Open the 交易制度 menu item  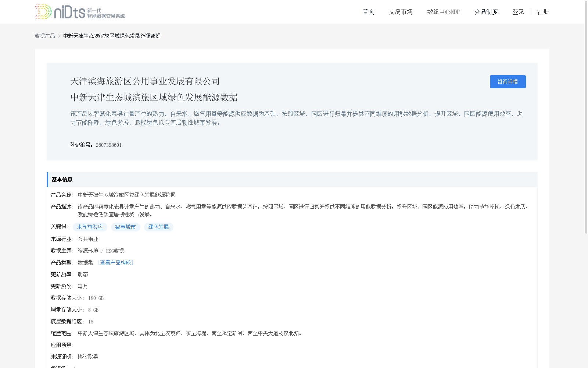coord(486,12)
